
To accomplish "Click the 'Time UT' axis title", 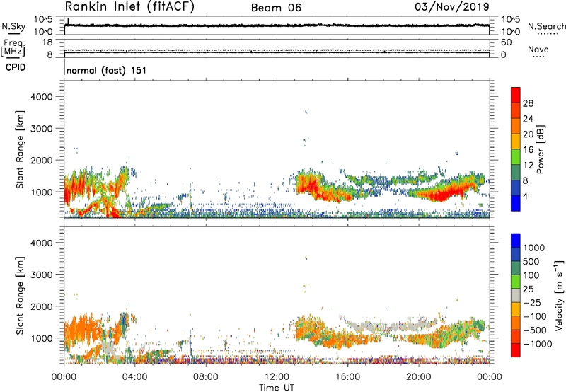I will coord(277,388).
